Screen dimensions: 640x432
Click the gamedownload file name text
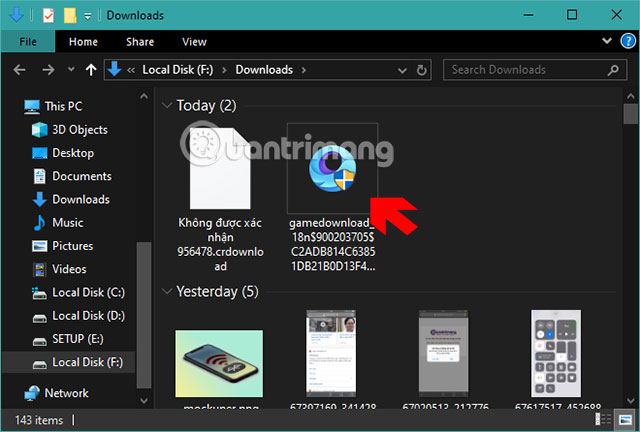coord(333,245)
